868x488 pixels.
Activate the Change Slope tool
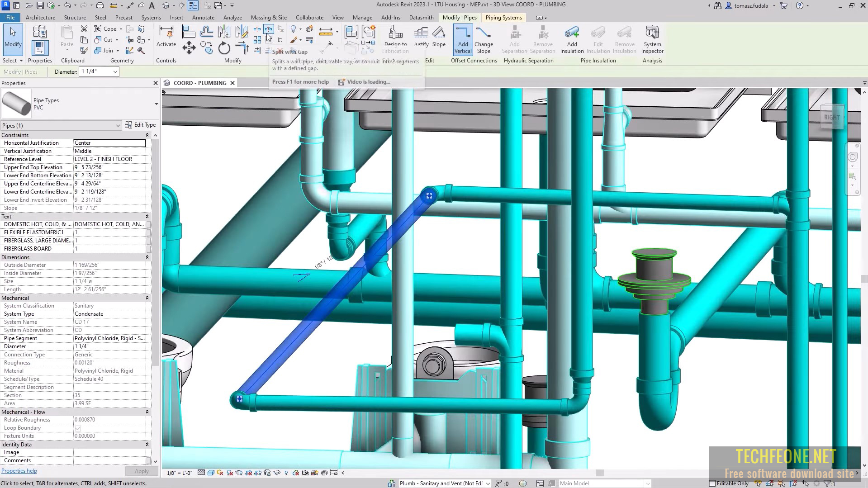[x=484, y=41]
